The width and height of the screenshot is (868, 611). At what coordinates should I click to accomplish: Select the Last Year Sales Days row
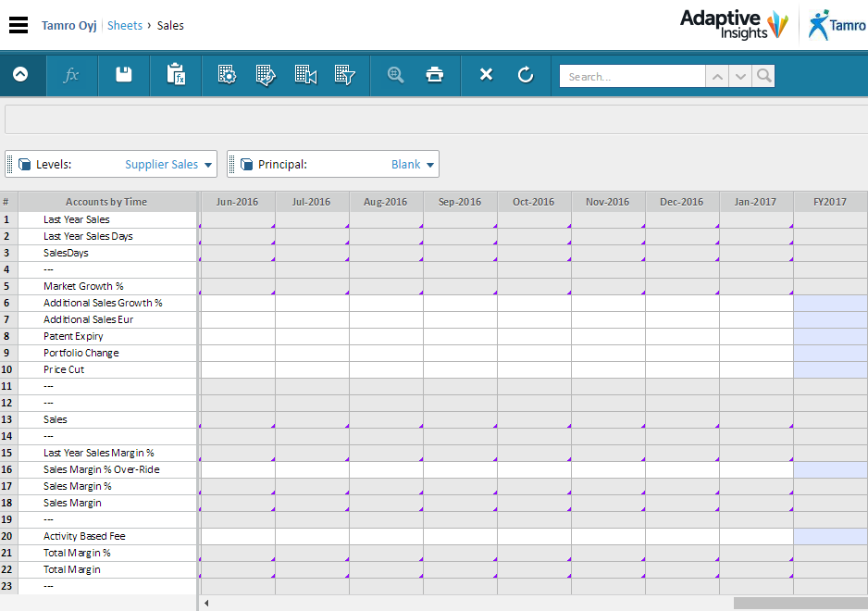(88, 237)
